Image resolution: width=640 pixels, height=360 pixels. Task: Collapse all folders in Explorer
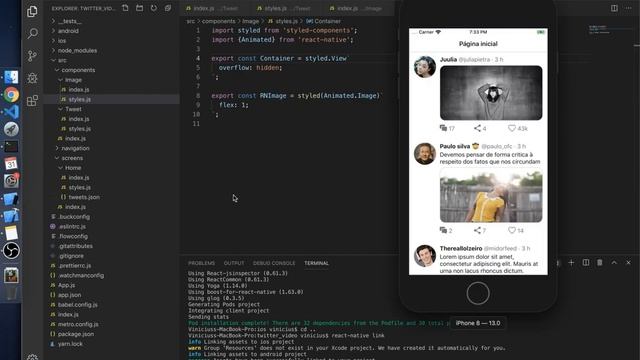[x=168, y=8]
